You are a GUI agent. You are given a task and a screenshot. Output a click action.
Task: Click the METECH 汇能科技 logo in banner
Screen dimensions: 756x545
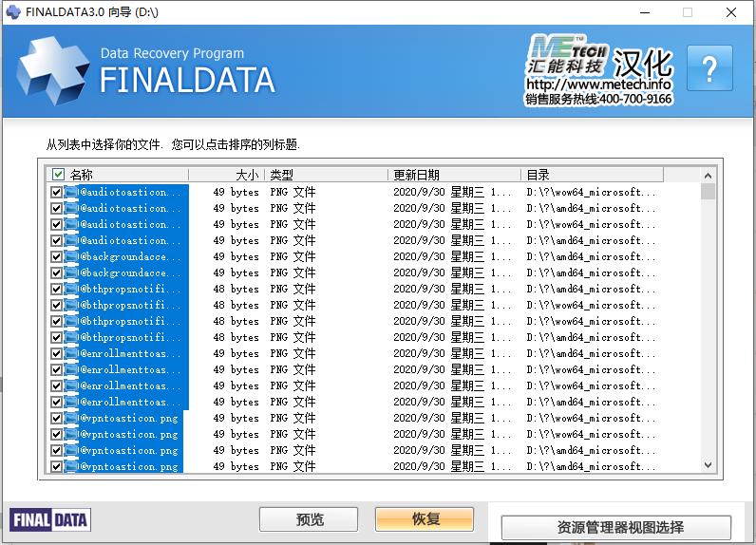(x=567, y=54)
